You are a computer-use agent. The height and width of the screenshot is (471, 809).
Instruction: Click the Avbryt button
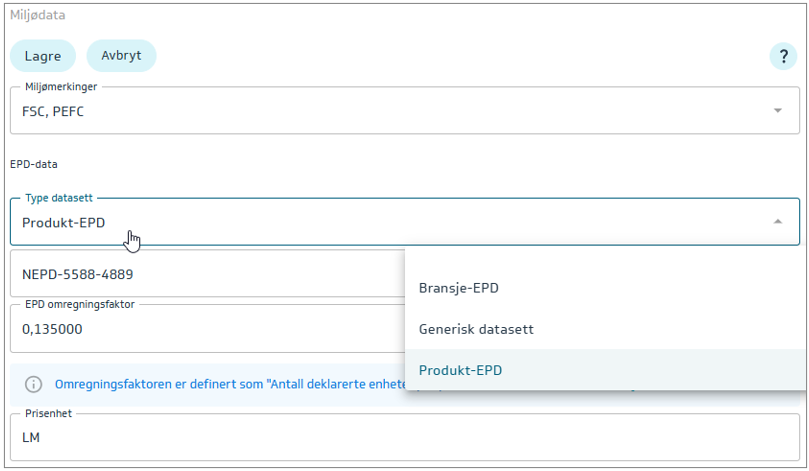(121, 56)
